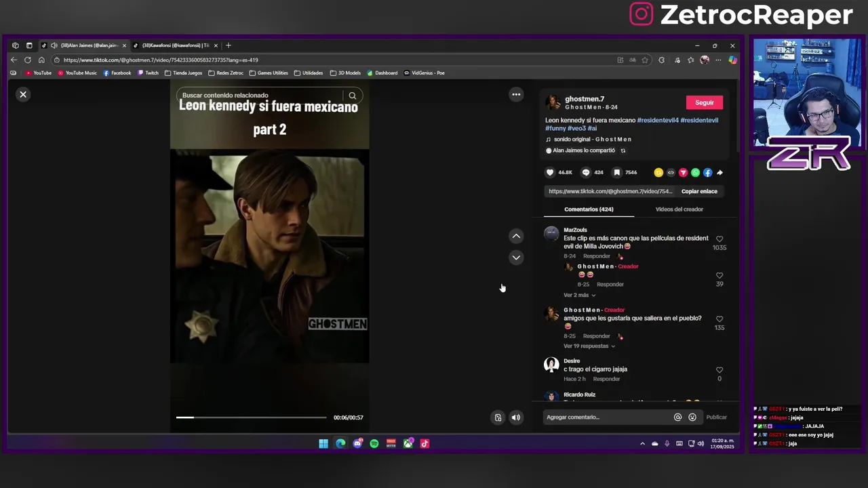Click the #residentevil4 hashtag
This screenshot has height=488, width=868.
(x=657, y=120)
